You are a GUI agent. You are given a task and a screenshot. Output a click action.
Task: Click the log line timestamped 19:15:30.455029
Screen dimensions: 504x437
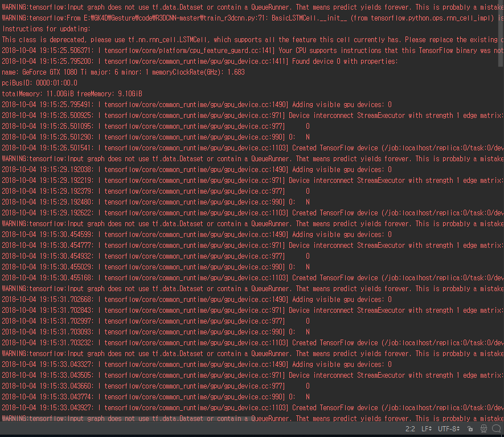[x=156, y=267]
